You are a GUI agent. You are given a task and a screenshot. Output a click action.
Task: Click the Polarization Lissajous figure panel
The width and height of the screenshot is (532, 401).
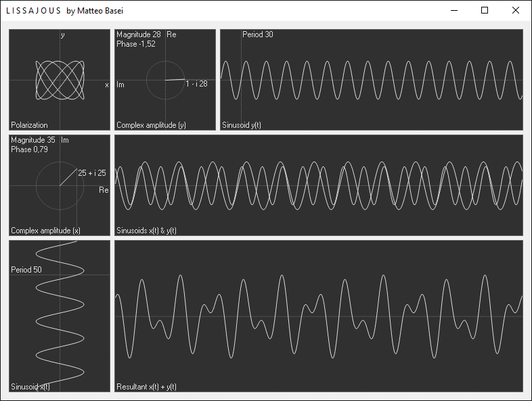coord(60,80)
